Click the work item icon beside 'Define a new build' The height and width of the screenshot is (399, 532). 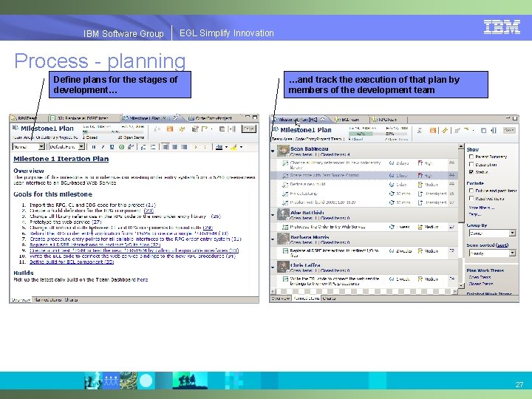285,185
